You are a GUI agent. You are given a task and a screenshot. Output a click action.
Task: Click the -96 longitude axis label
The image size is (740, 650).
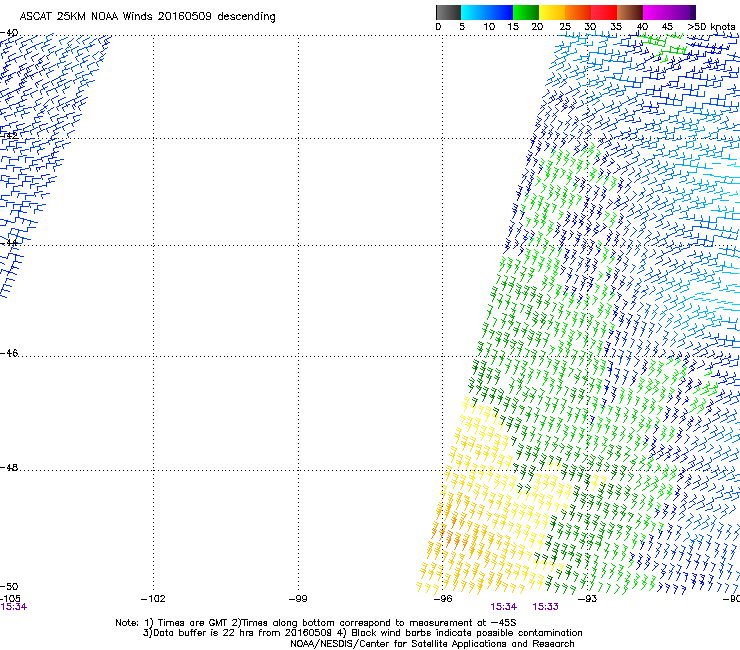[443, 599]
